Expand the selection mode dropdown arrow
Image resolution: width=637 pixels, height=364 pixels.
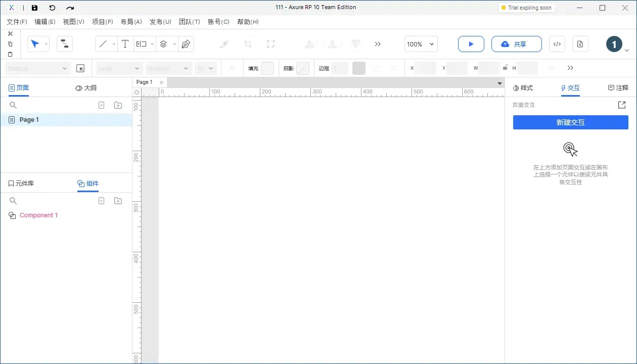click(x=46, y=44)
